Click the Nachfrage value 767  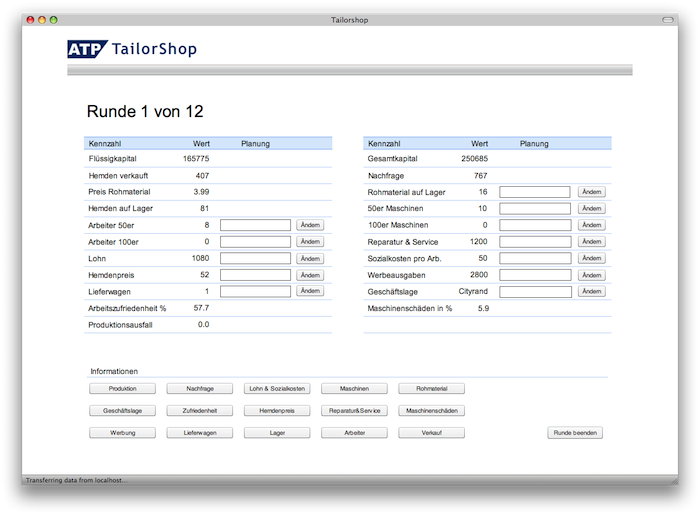pos(480,175)
